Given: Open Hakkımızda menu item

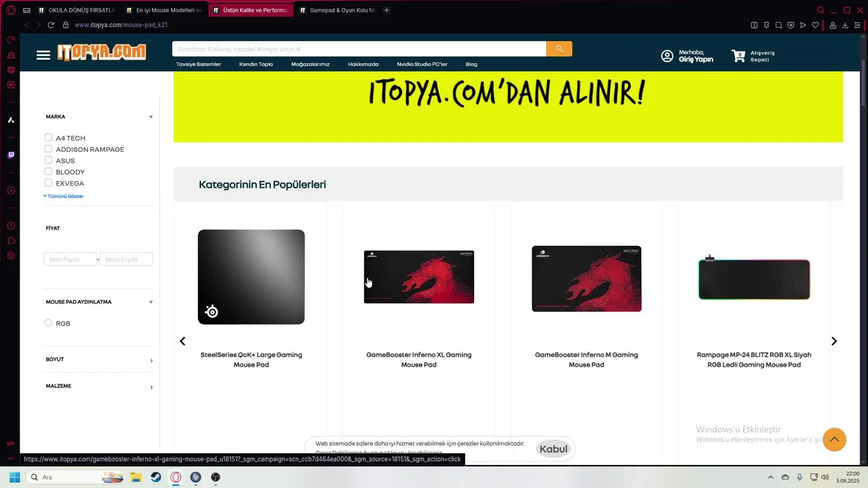Looking at the screenshot, I should tap(363, 64).
